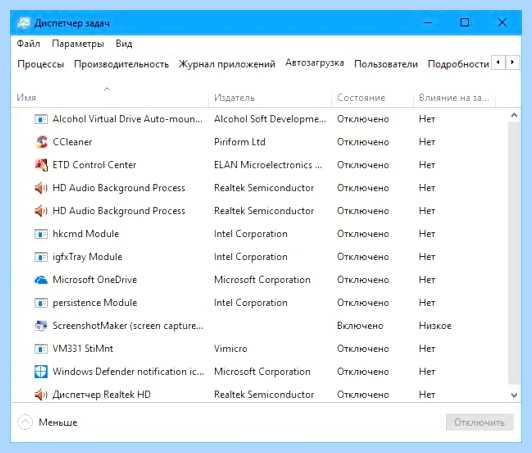Select the ETD Control Center row name
The image size is (532, 453).
(94, 165)
